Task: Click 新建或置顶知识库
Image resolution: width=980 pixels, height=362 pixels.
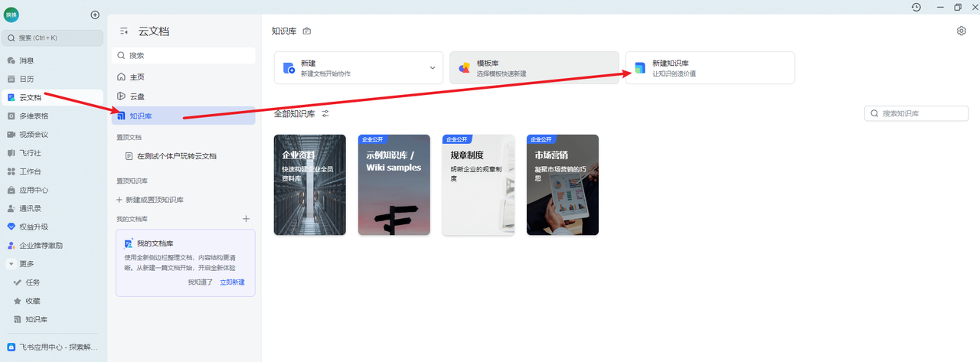Action: click(x=150, y=200)
